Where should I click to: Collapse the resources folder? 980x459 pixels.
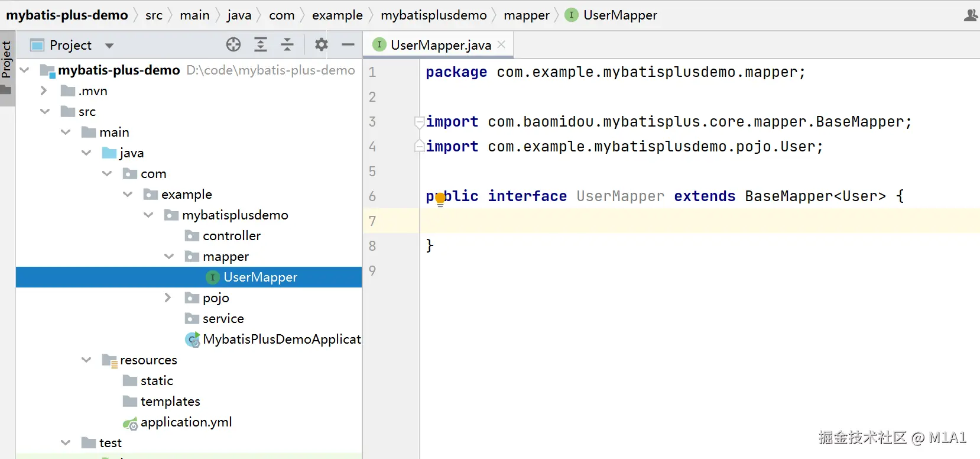(86, 360)
